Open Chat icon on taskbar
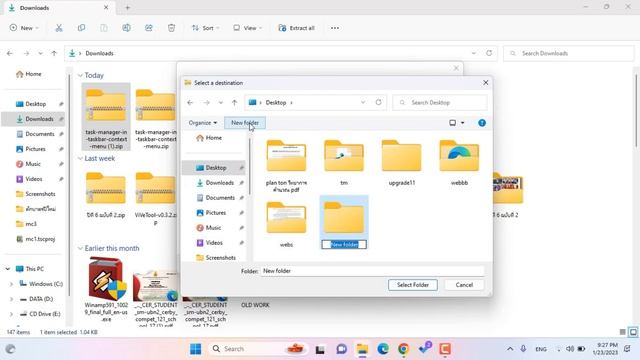This screenshot has width=640, height=360. click(341, 349)
